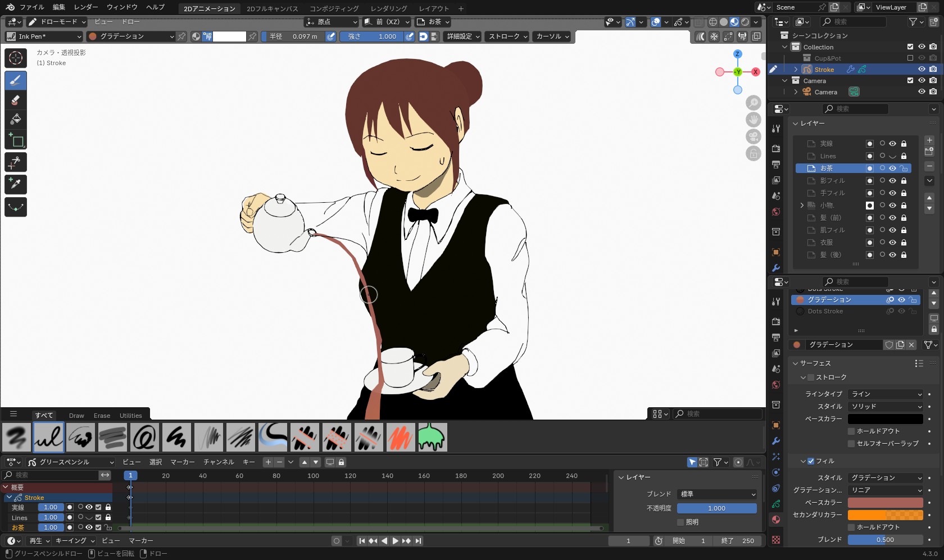The image size is (944, 560).
Task: Click the ストローク popover button in the header
Action: pos(506,36)
